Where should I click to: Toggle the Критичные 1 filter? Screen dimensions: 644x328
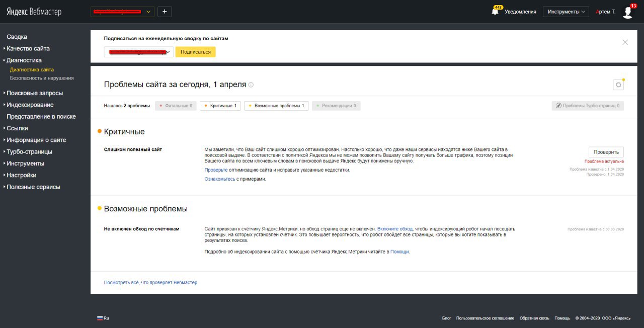(x=220, y=106)
